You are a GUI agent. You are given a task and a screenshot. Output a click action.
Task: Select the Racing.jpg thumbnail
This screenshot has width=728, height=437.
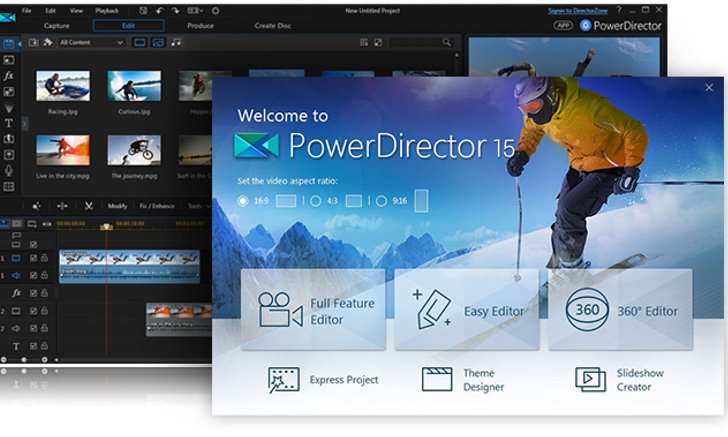click(63, 85)
